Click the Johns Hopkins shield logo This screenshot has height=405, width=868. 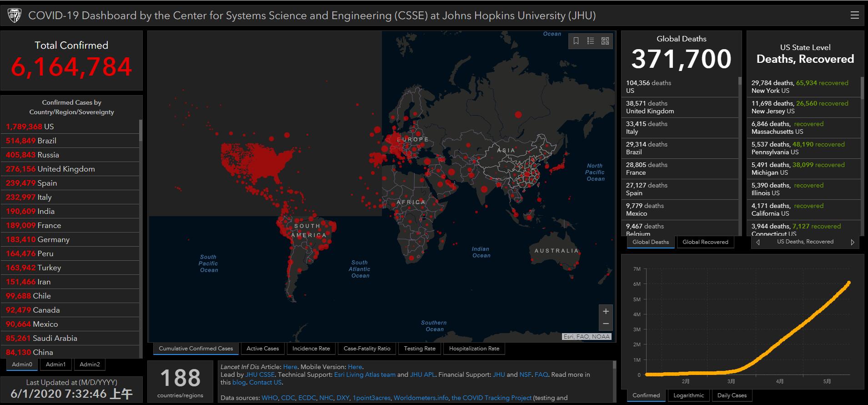pyautogui.click(x=15, y=15)
